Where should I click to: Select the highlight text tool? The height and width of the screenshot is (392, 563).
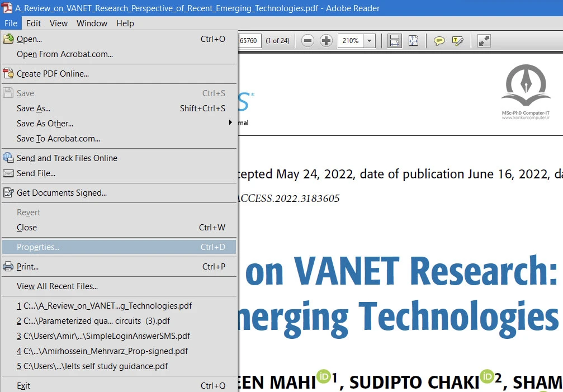tap(458, 41)
